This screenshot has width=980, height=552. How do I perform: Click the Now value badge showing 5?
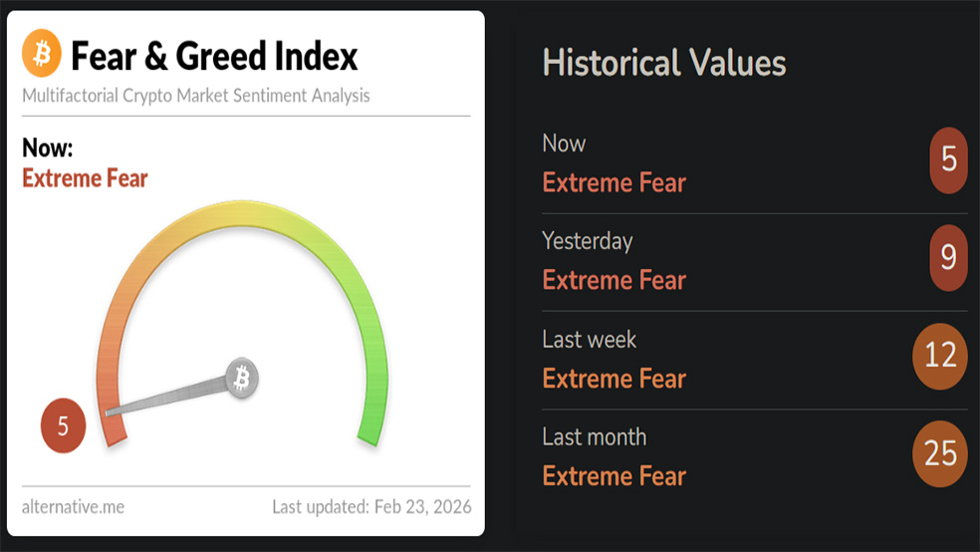(x=948, y=159)
